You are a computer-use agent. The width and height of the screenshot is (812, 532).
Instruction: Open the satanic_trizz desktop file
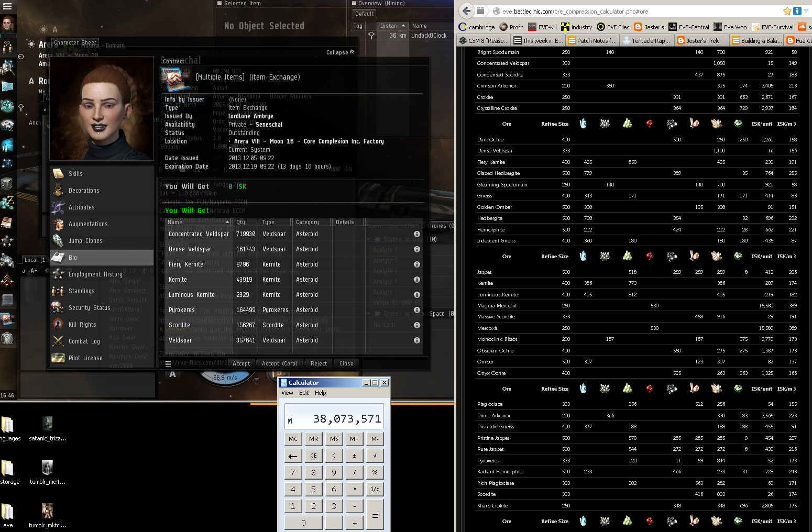[x=48, y=428]
